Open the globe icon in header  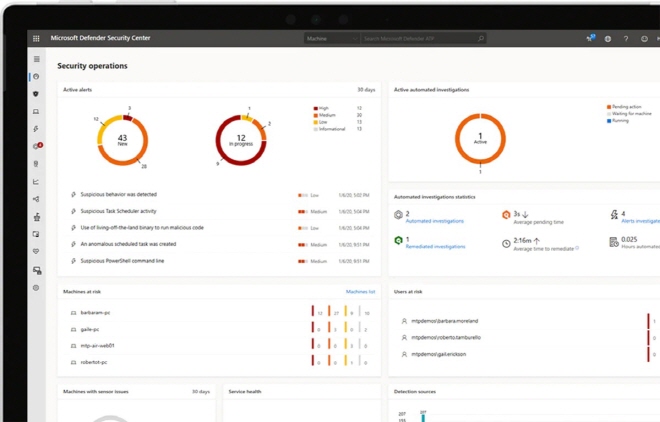point(608,39)
